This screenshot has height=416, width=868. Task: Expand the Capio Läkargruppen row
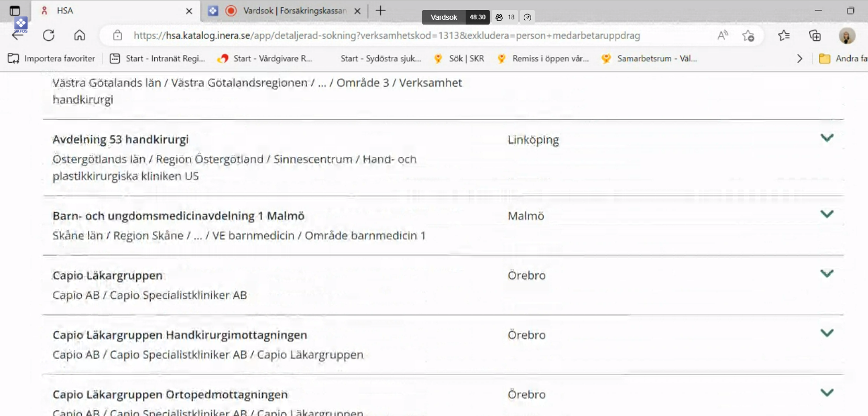click(x=827, y=274)
